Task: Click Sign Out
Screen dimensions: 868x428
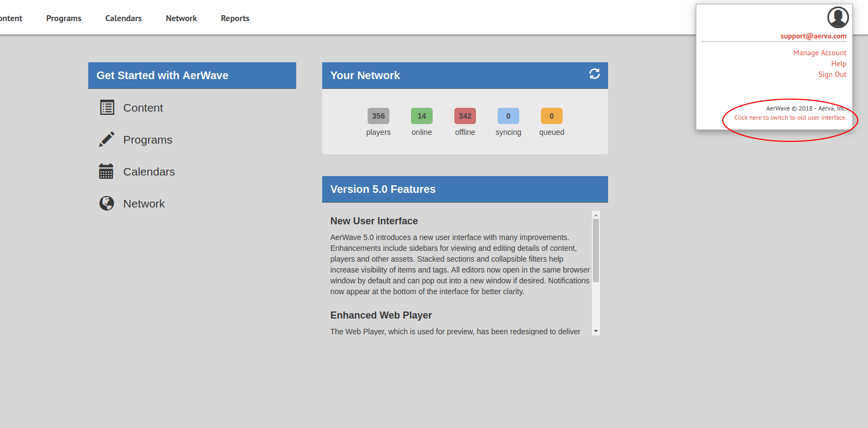Action: (x=832, y=74)
